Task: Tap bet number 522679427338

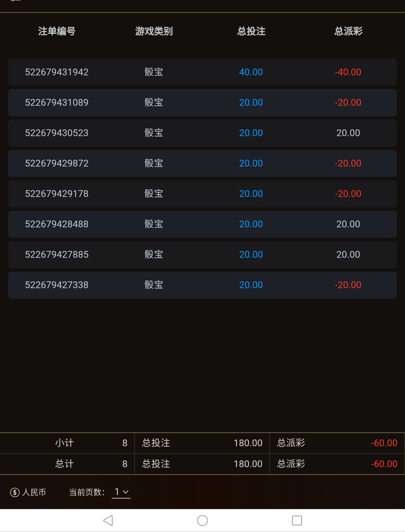Action: (57, 285)
